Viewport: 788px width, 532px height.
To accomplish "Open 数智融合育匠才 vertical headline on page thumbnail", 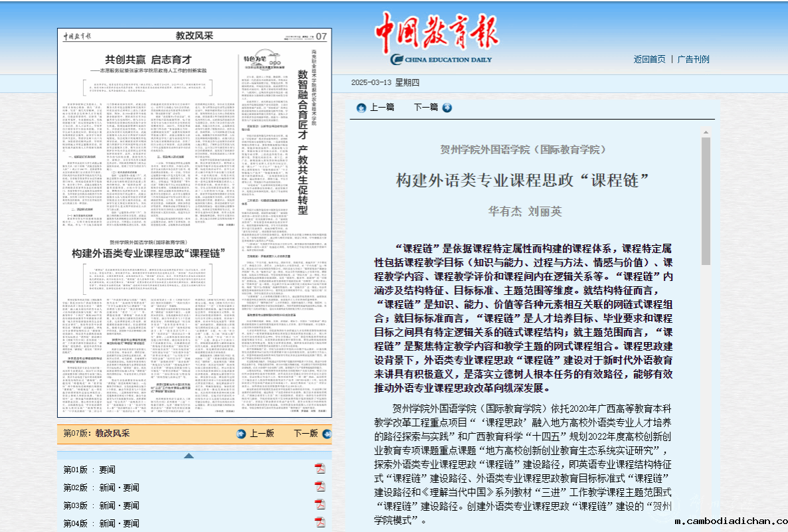I will (302, 141).
